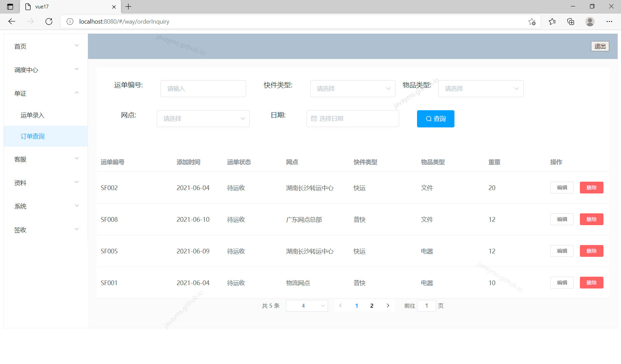Open the 网点 dropdown
The image size is (621, 364).
pyautogui.click(x=203, y=119)
